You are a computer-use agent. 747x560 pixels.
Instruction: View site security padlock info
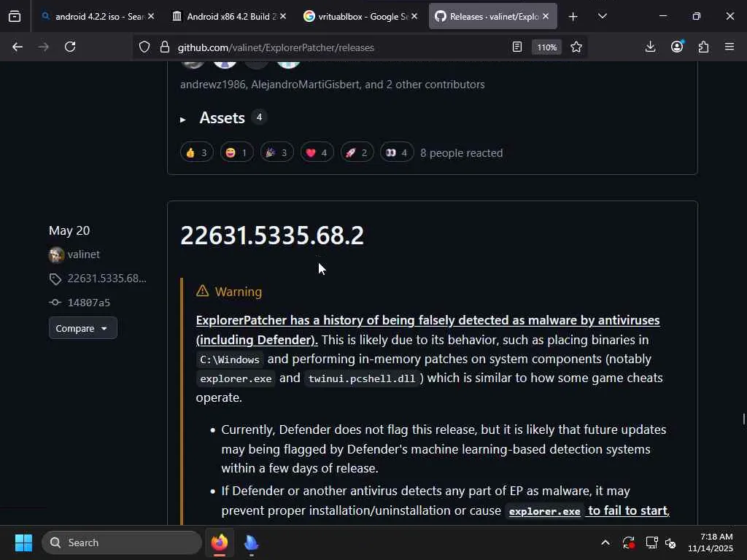click(x=165, y=47)
